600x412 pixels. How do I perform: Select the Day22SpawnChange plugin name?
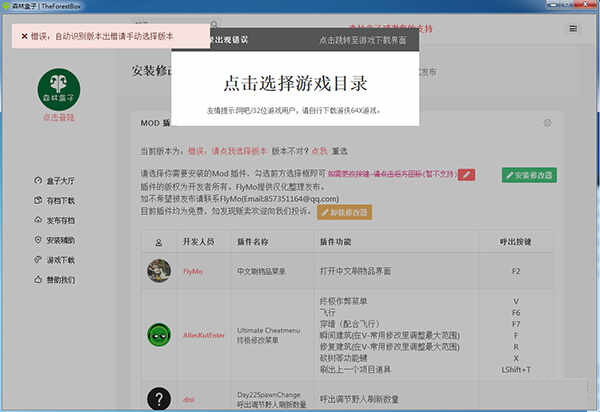[x=269, y=394]
